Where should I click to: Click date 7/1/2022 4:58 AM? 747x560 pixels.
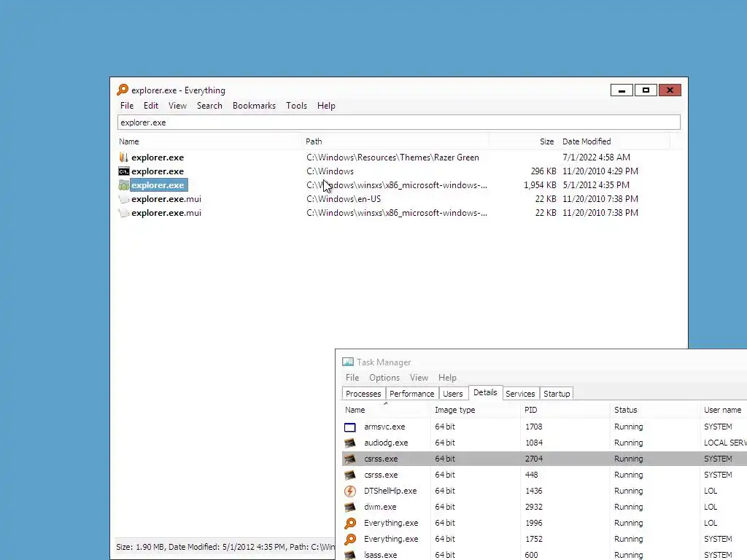click(x=597, y=157)
